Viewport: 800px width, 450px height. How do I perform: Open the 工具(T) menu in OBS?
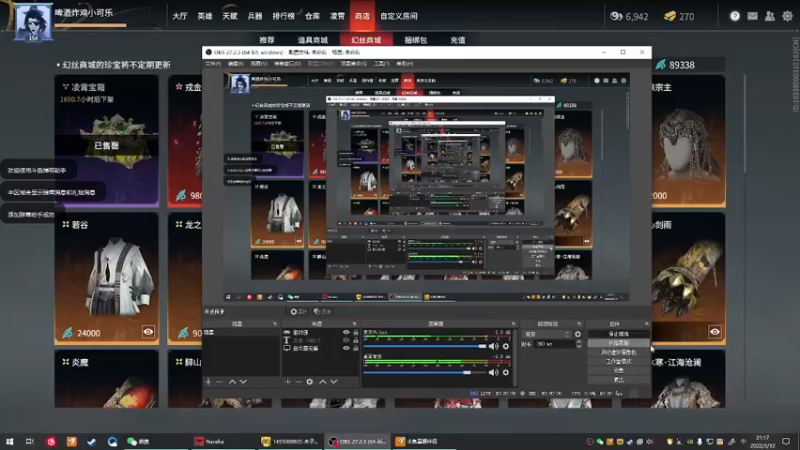[x=382, y=64]
